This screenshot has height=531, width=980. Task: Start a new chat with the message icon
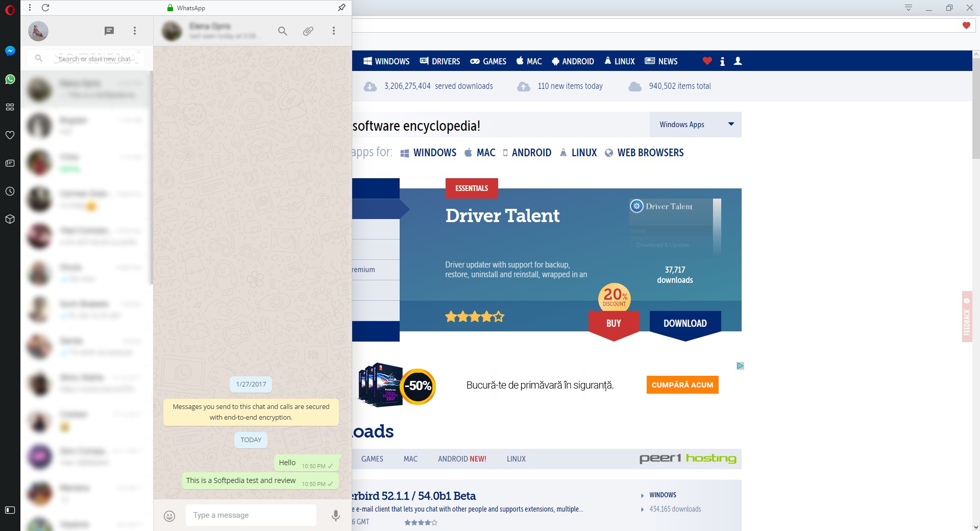click(109, 31)
